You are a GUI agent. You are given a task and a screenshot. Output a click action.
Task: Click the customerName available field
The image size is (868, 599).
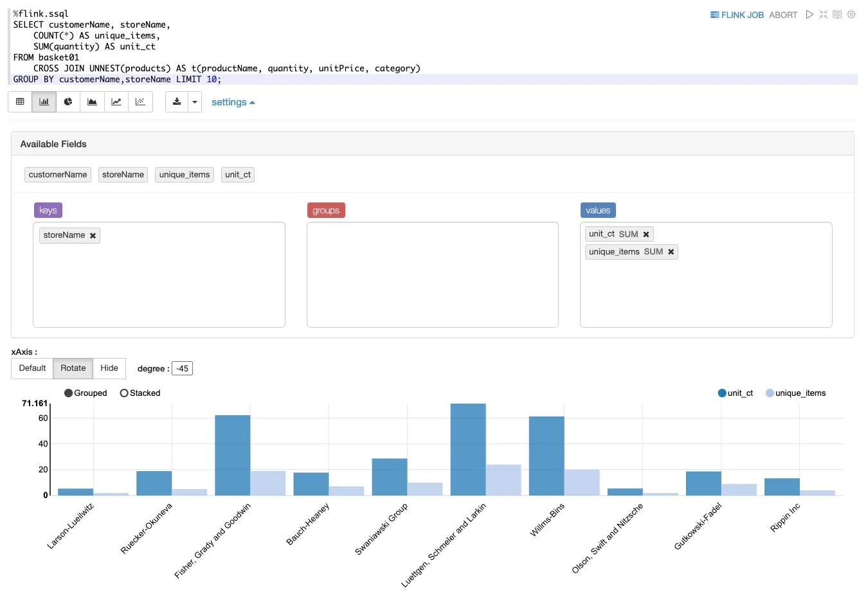click(58, 175)
